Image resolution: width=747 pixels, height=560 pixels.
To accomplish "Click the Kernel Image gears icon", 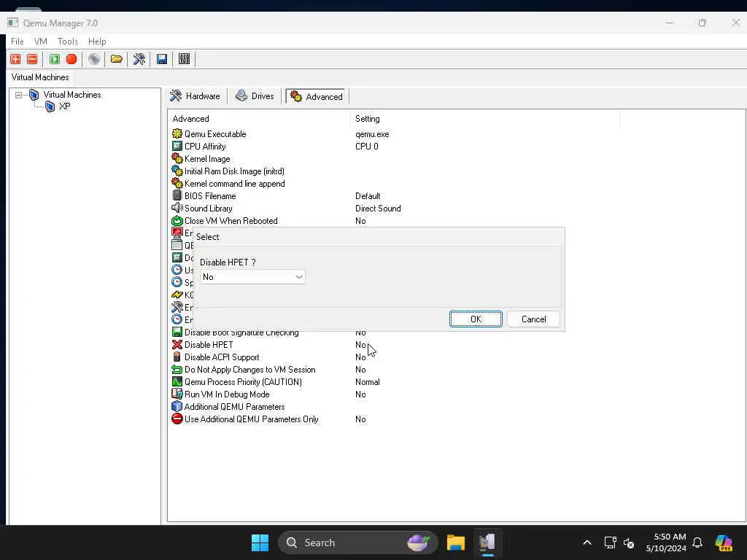I will click(x=177, y=158).
